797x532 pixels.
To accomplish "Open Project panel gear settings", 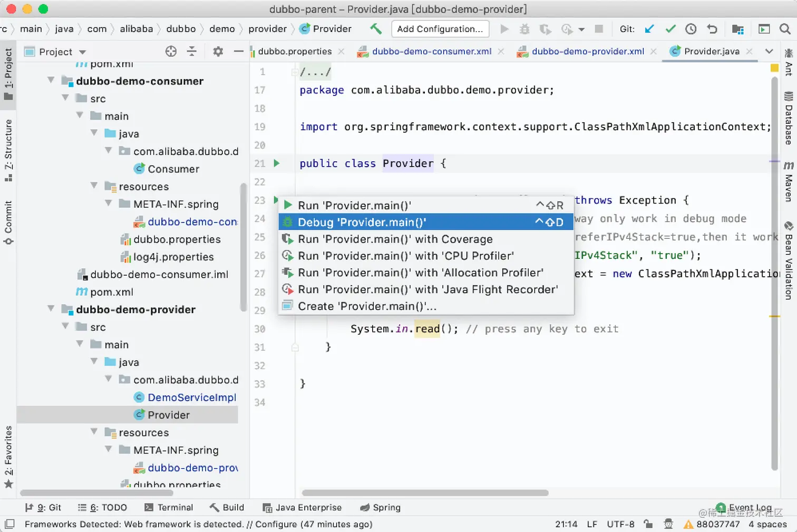I will [x=218, y=51].
